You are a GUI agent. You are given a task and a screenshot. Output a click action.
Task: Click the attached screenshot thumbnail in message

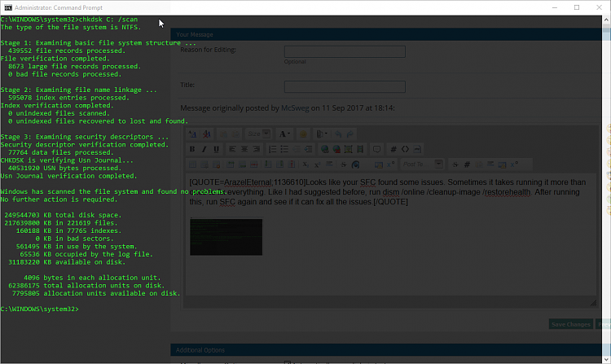pyautogui.click(x=226, y=237)
